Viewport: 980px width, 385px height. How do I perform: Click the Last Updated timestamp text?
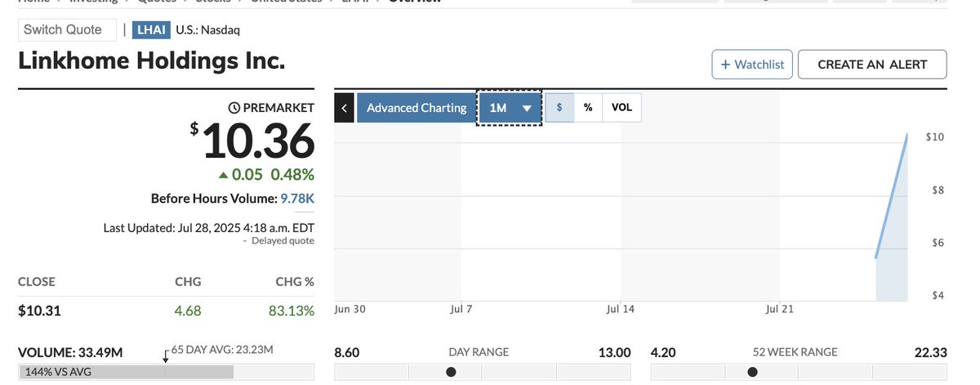click(x=209, y=228)
